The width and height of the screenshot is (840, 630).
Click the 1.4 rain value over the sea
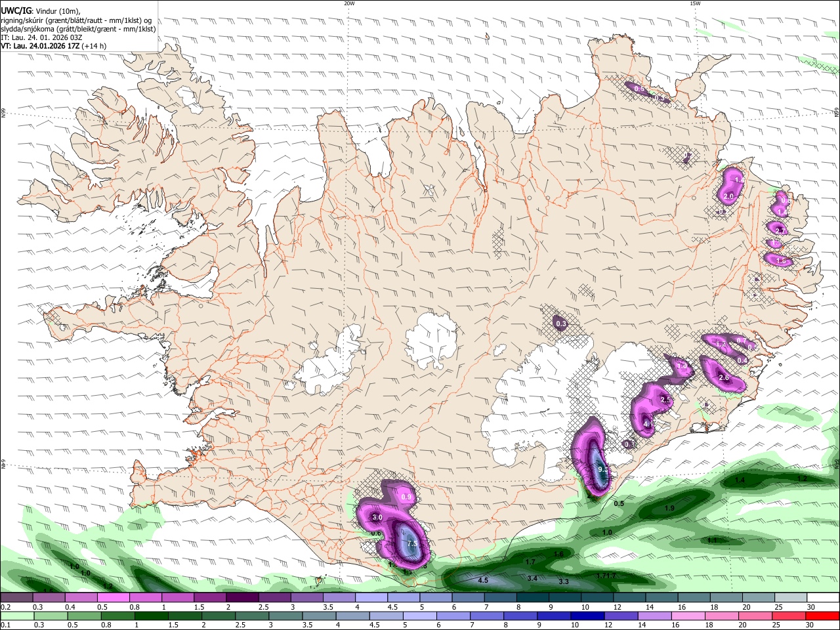coord(740,480)
